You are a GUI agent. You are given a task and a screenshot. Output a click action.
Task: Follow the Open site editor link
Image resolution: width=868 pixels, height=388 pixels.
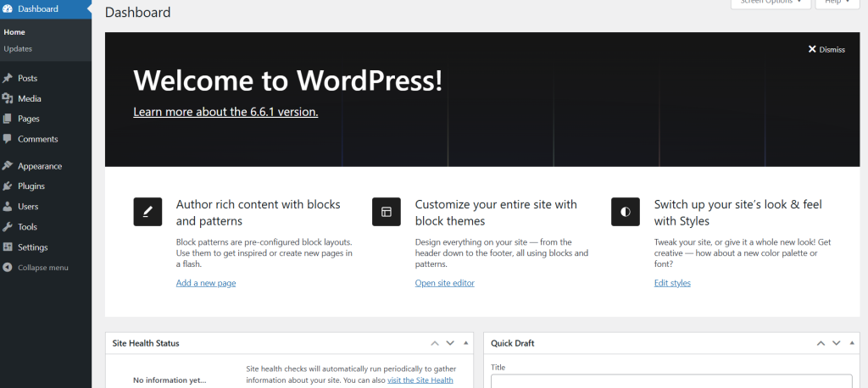point(444,283)
